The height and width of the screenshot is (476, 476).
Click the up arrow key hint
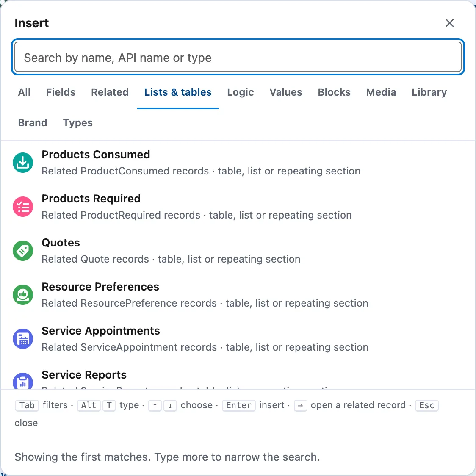tap(155, 406)
